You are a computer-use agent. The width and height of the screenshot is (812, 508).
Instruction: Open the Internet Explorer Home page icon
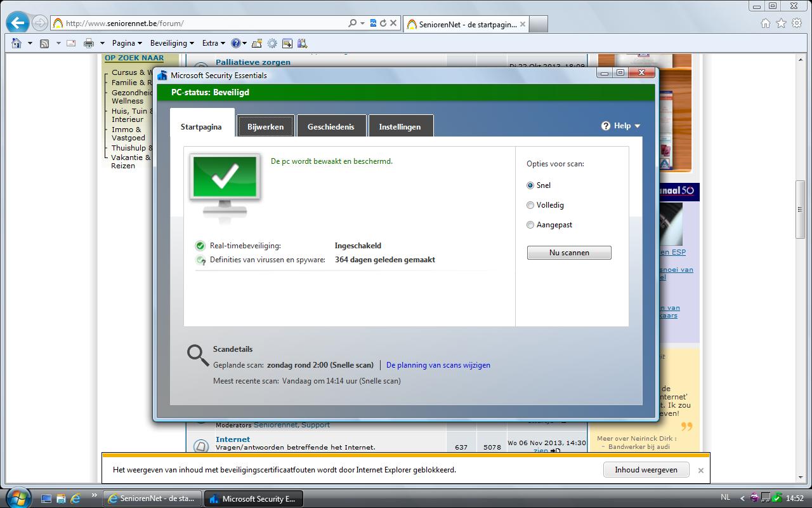click(16, 43)
